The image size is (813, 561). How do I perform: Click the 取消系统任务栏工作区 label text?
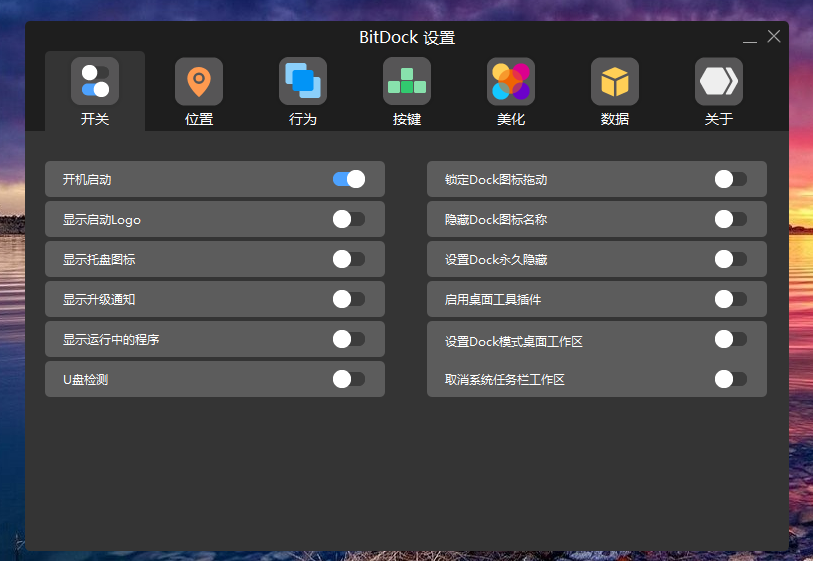[x=505, y=380]
